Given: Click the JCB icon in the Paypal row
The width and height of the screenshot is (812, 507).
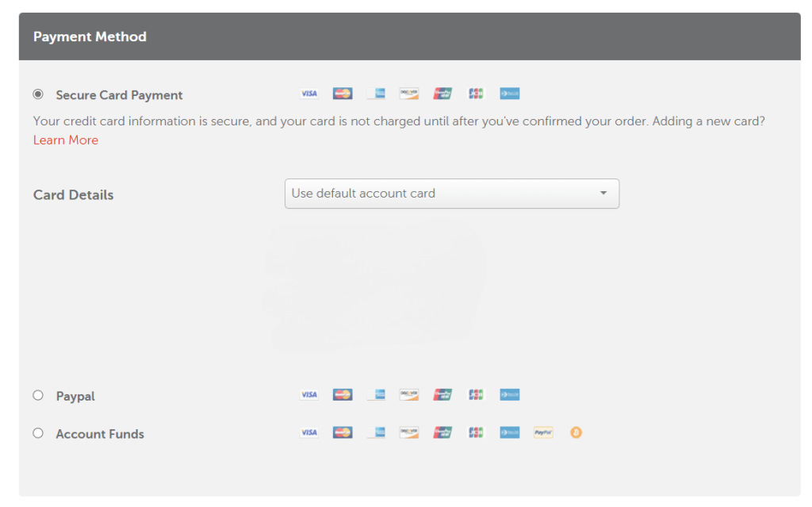Looking at the screenshot, I should coord(476,394).
